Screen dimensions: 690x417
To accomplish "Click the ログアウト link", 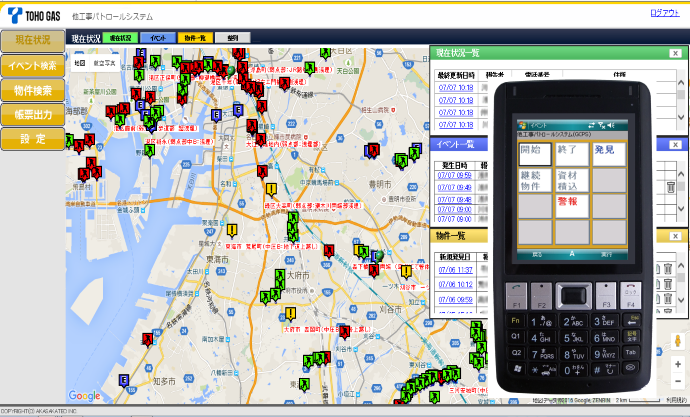I will tap(665, 13).
